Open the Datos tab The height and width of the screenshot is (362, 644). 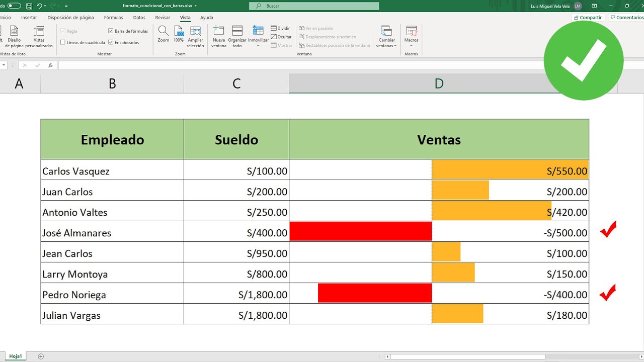coord(139,18)
